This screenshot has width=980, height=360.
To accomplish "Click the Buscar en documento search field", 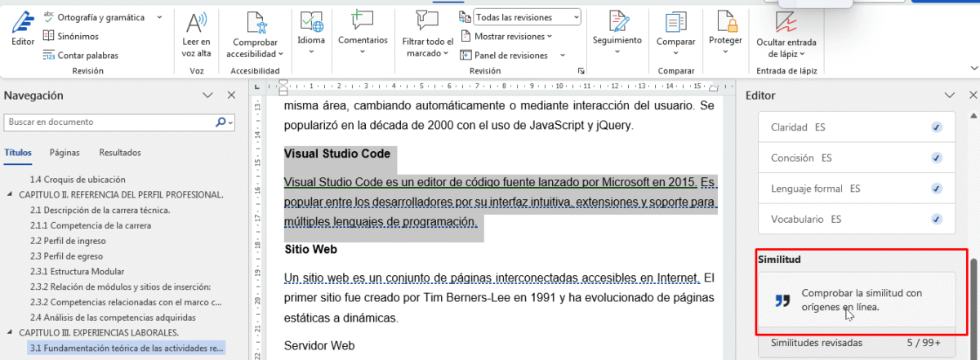I will coord(110,122).
